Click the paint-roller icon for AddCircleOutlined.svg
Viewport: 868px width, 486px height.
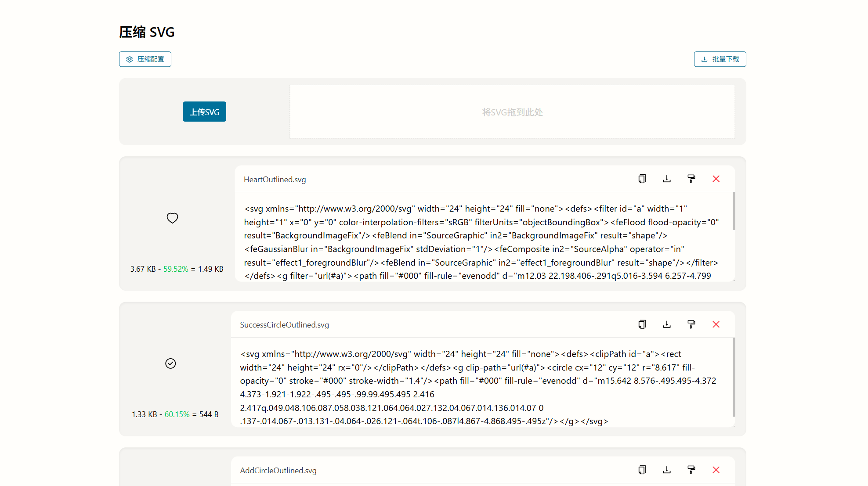tap(691, 470)
